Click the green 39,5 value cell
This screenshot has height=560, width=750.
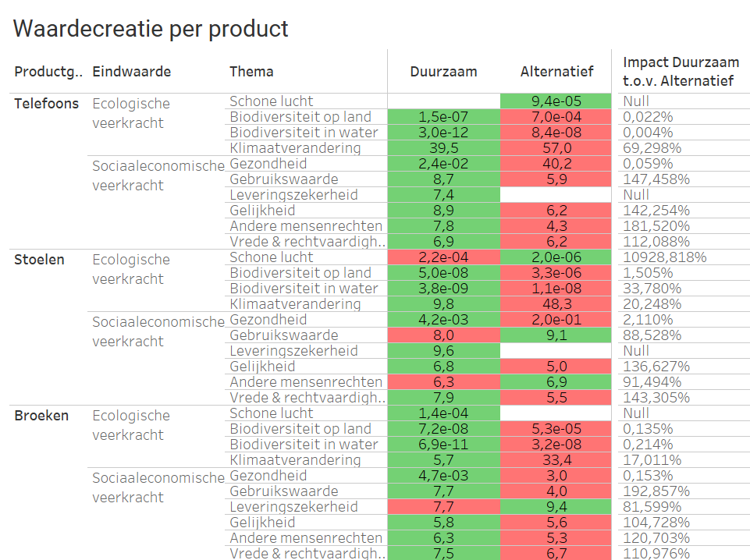tap(443, 148)
